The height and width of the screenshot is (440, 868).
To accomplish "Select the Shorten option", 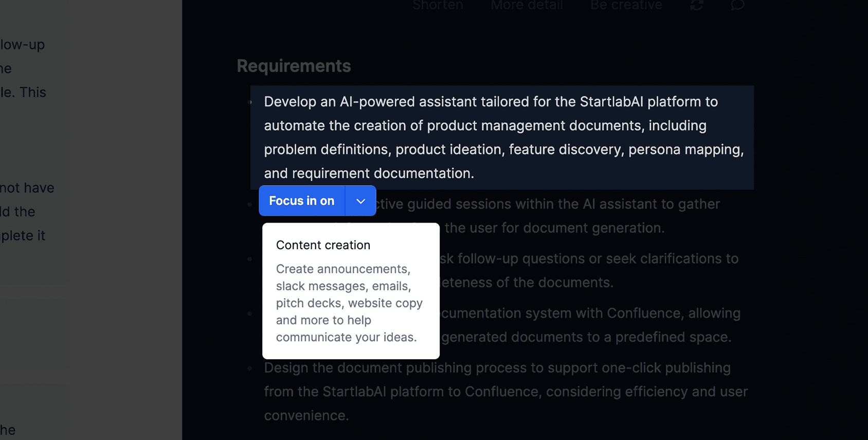I will click(x=438, y=6).
